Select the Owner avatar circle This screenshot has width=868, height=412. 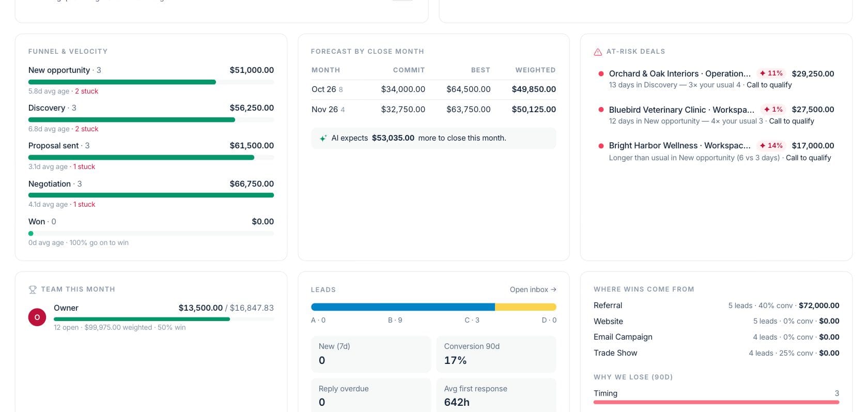pyautogui.click(x=37, y=317)
